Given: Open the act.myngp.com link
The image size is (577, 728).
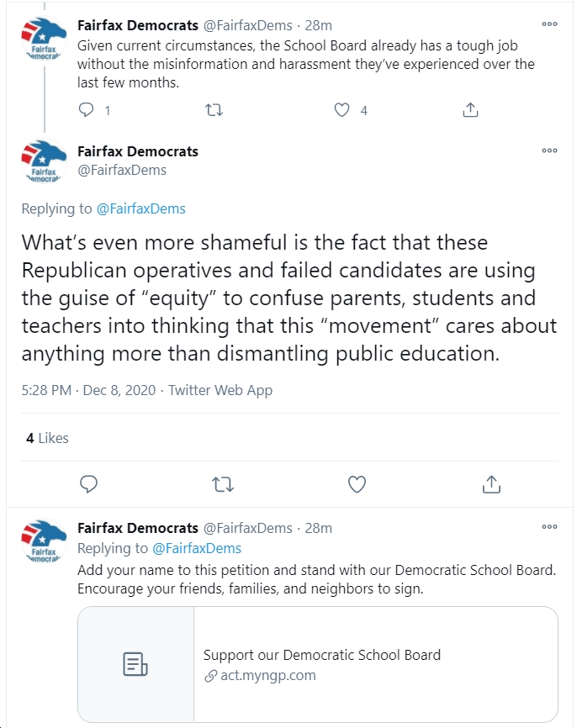Looking at the screenshot, I should point(260,675).
